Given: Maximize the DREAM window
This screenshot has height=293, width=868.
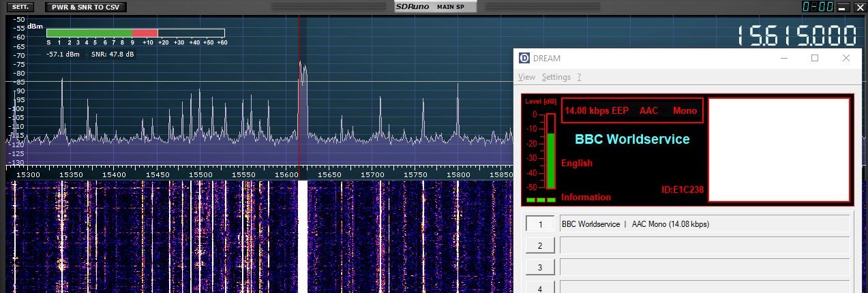Looking at the screenshot, I should pos(815,58).
